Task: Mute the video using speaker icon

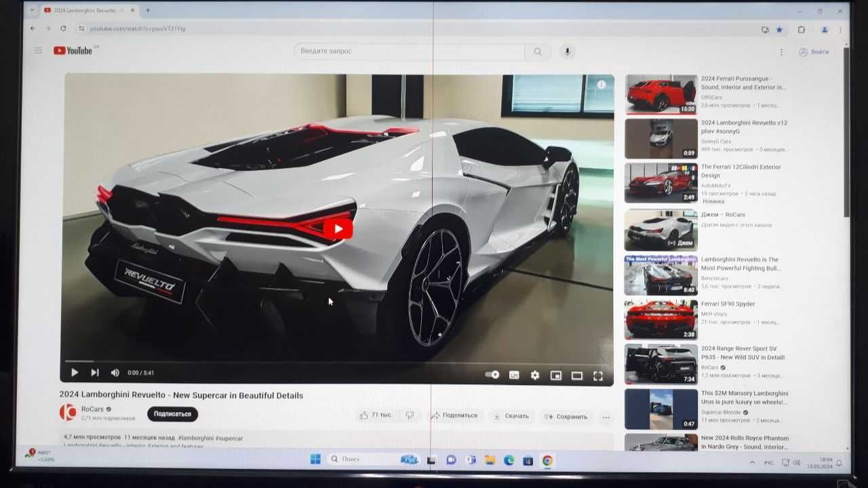Action: click(115, 372)
